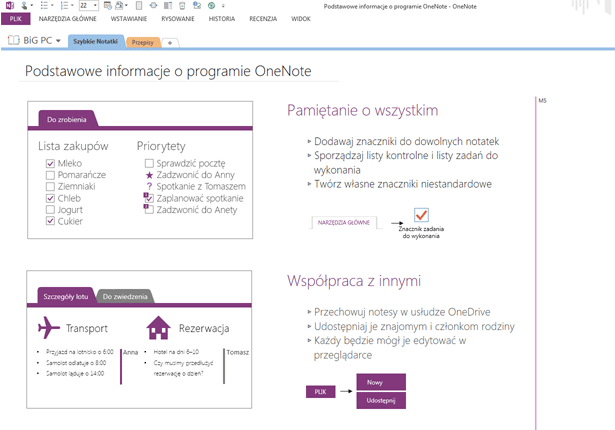Check the Sprawdzić pocztę checkbox
This screenshot has width=615, height=430.
(x=149, y=163)
